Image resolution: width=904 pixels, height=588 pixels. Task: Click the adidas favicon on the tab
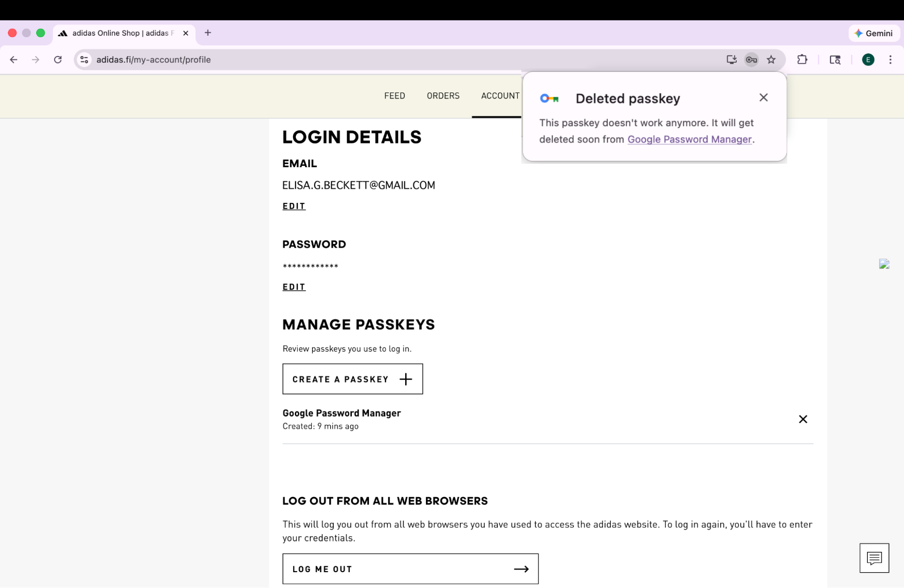pyautogui.click(x=63, y=33)
